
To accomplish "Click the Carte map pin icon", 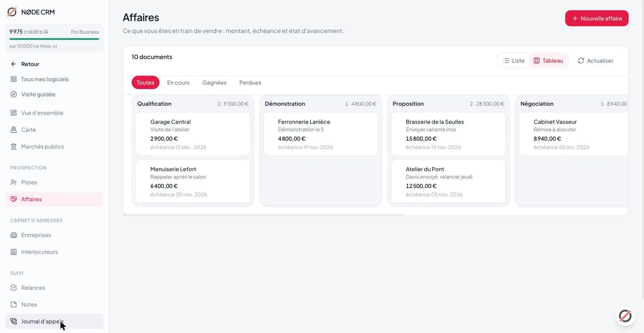I will tap(14, 130).
